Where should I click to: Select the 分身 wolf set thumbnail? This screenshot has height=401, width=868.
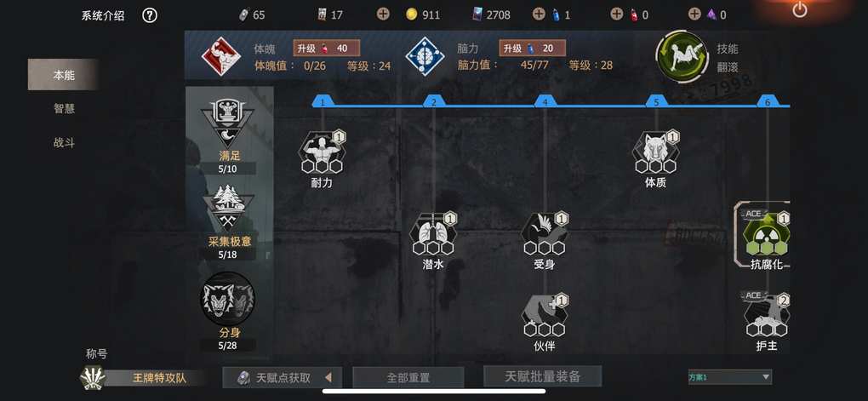click(x=227, y=299)
